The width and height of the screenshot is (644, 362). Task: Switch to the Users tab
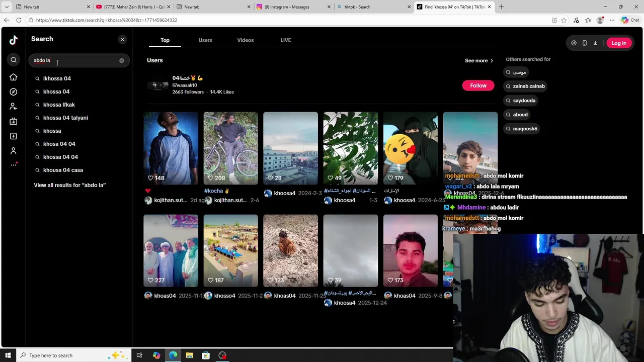pyautogui.click(x=205, y=40)
